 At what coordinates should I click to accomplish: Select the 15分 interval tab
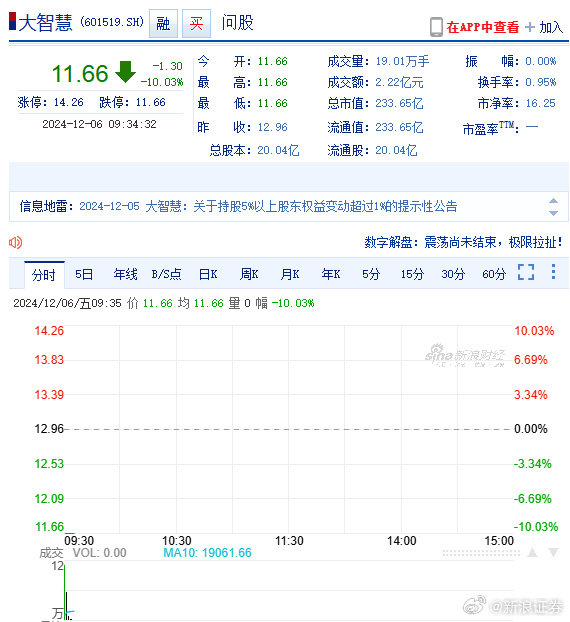[412, 274]
